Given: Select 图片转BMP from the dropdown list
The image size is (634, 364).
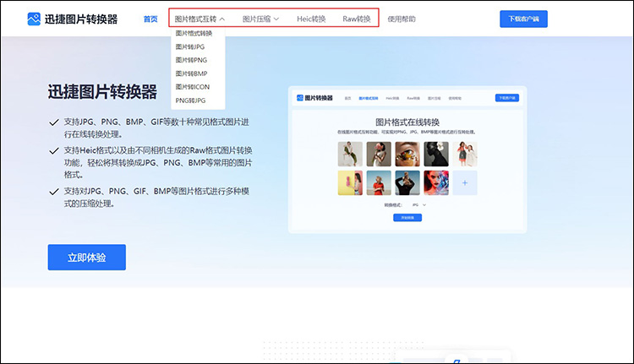Looking at the screenshot, I should pos(191,73).
